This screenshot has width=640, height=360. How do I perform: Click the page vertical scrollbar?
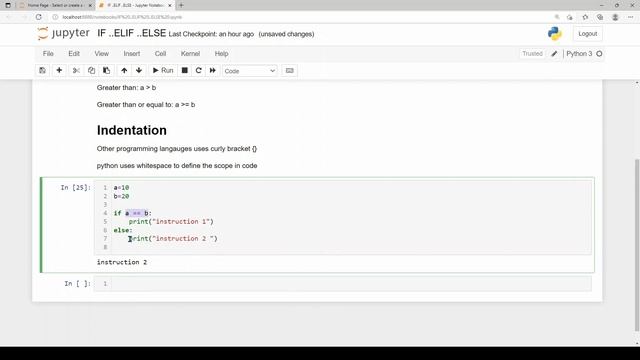637,245
